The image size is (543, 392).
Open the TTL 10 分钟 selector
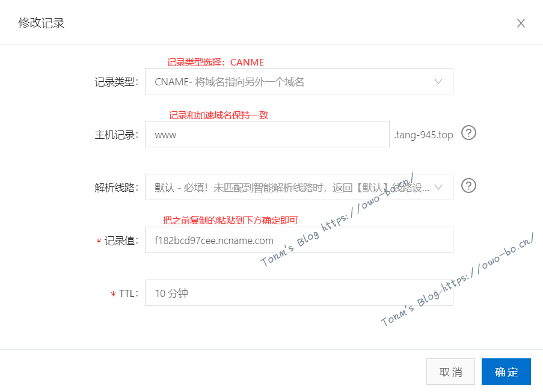tap(299, 293)
